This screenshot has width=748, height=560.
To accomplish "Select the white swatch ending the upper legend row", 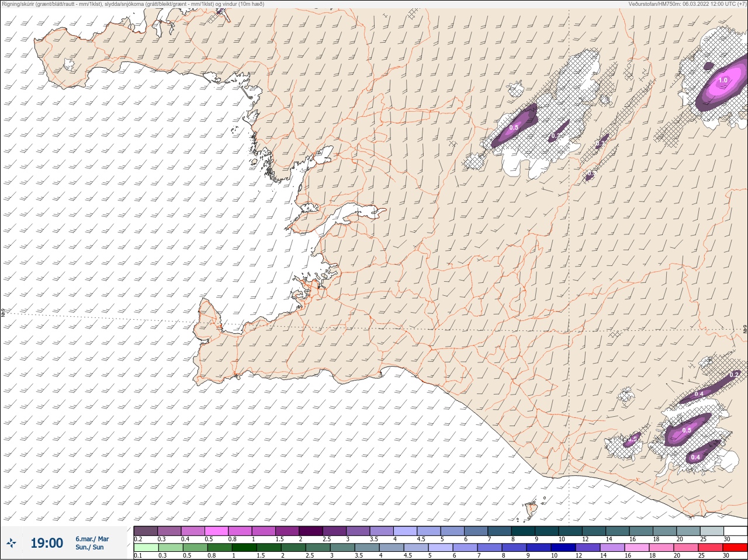I will (735, 531).
